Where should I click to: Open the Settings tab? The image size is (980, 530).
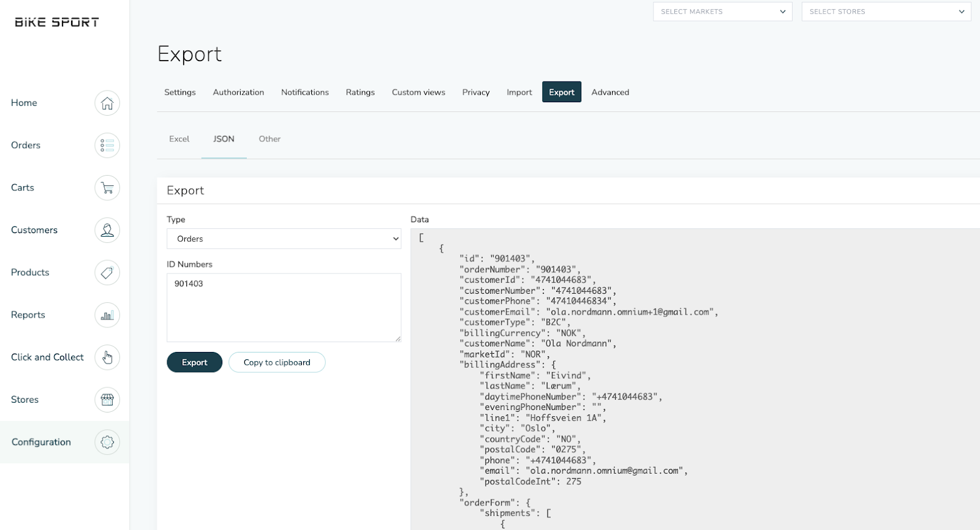click(x=180, y=92)
